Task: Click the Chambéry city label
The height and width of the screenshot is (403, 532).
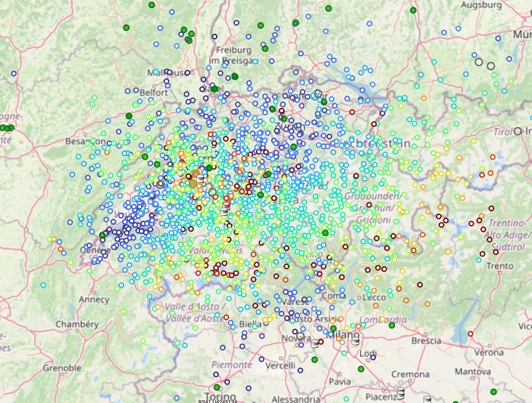Action: (x=77, y=324)
